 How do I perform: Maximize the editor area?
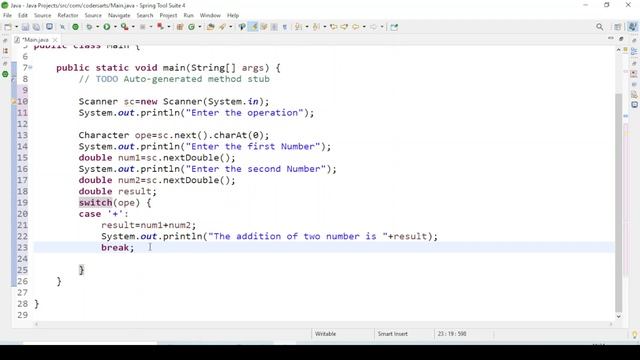pos(621,38)
